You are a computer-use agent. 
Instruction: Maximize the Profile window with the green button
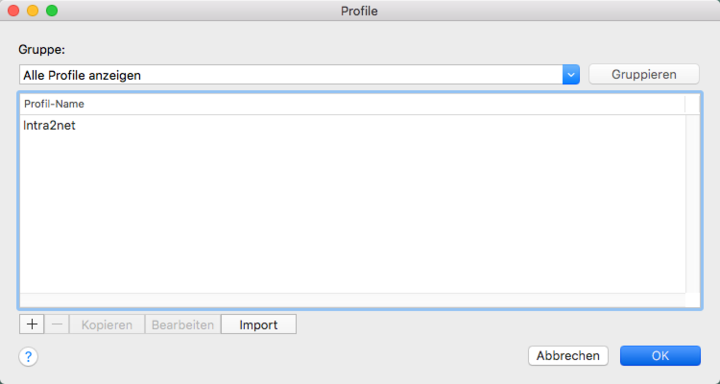click(52, 11)
